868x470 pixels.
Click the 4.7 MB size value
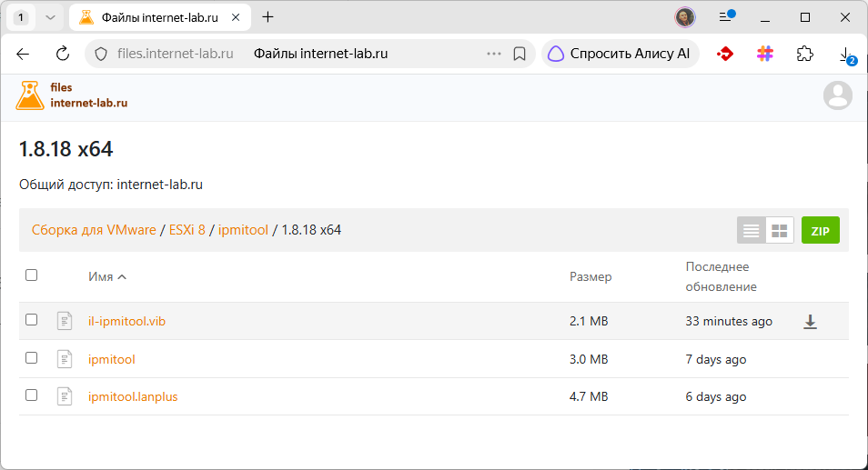(x=589, y=396)
